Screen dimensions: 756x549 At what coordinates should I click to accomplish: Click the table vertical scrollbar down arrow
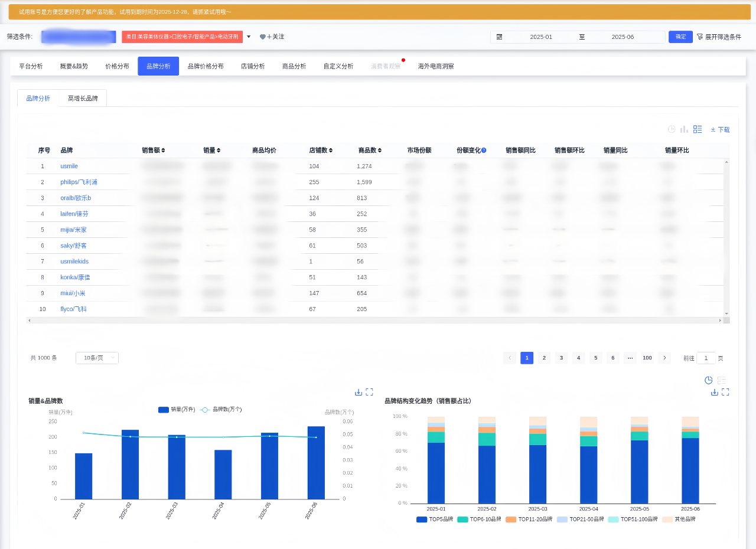click(x=726, y=314)
